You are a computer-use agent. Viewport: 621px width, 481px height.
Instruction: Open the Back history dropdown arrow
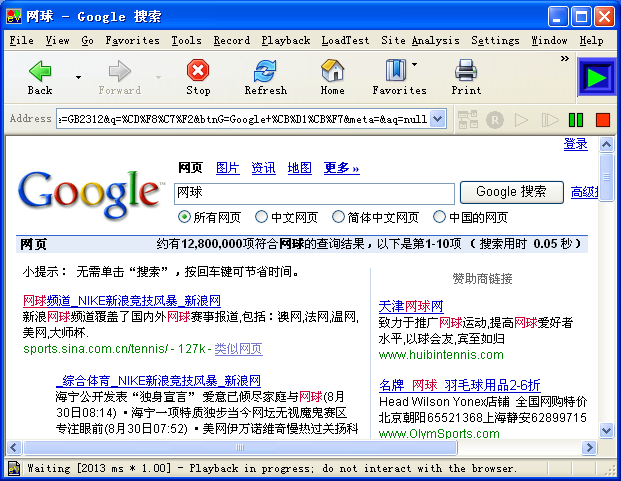coord(78,77)
